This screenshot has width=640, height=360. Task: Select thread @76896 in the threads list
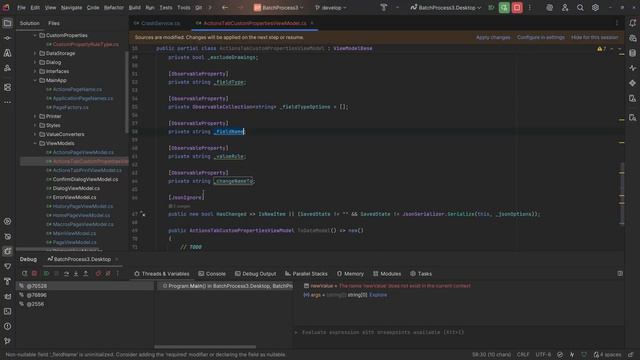[85, 295]
